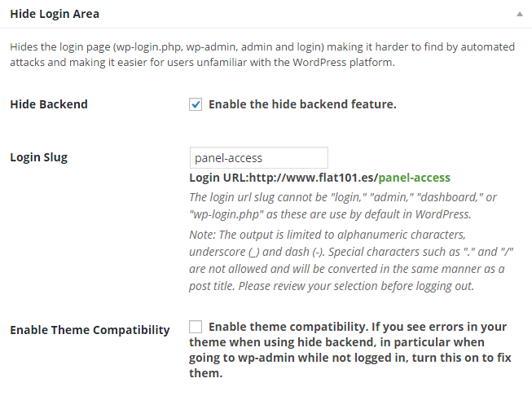
Task: Click the 'attacks and making it easier' description line
Action: (202, 63)
